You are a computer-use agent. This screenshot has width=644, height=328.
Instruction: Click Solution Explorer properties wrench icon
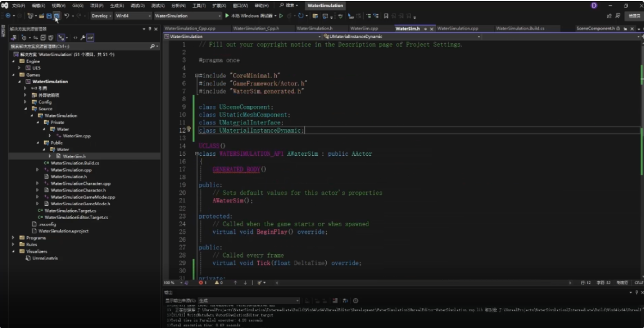point(83,38)
